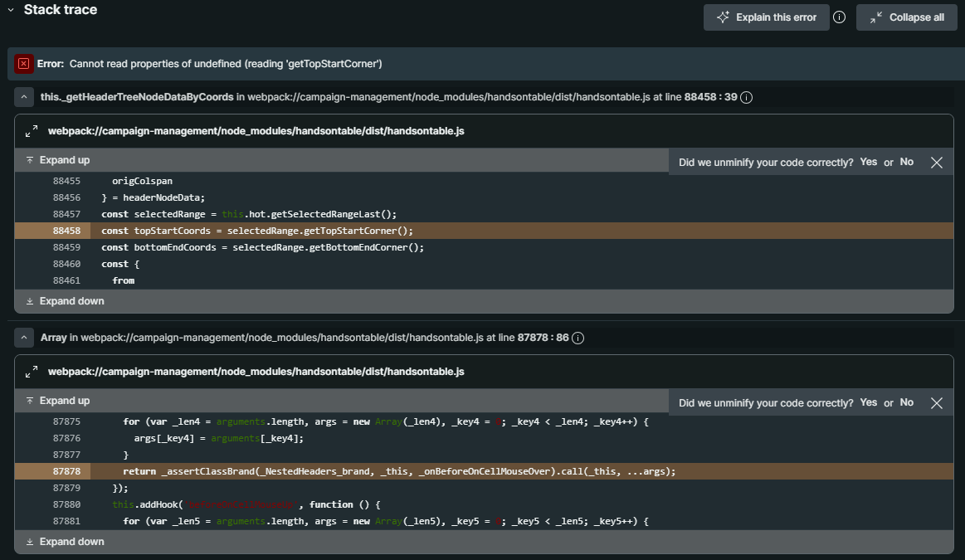Click the red error X icon
The height and width of the screenshot is (560, 965).
tap(23, 64)
